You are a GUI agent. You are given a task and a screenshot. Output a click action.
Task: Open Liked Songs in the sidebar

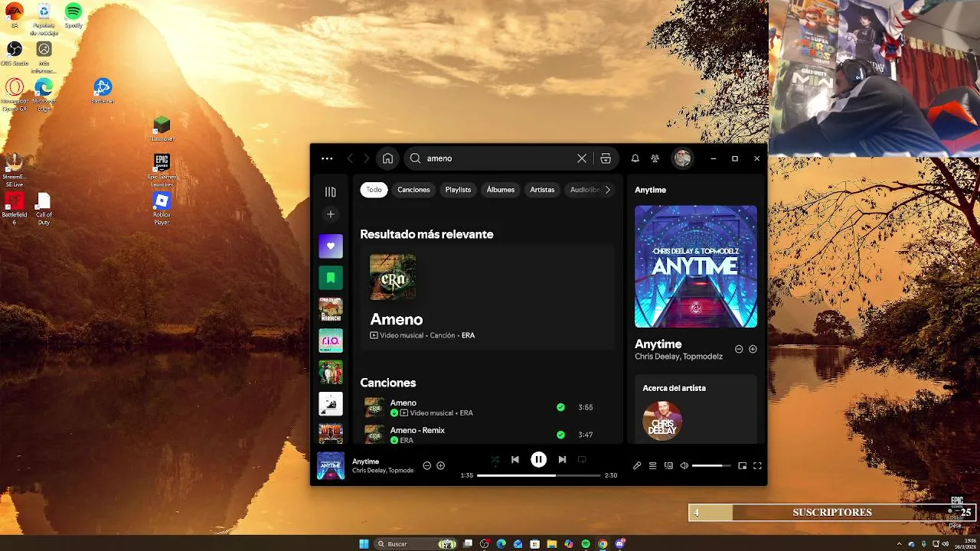click(x=331, y=246)
